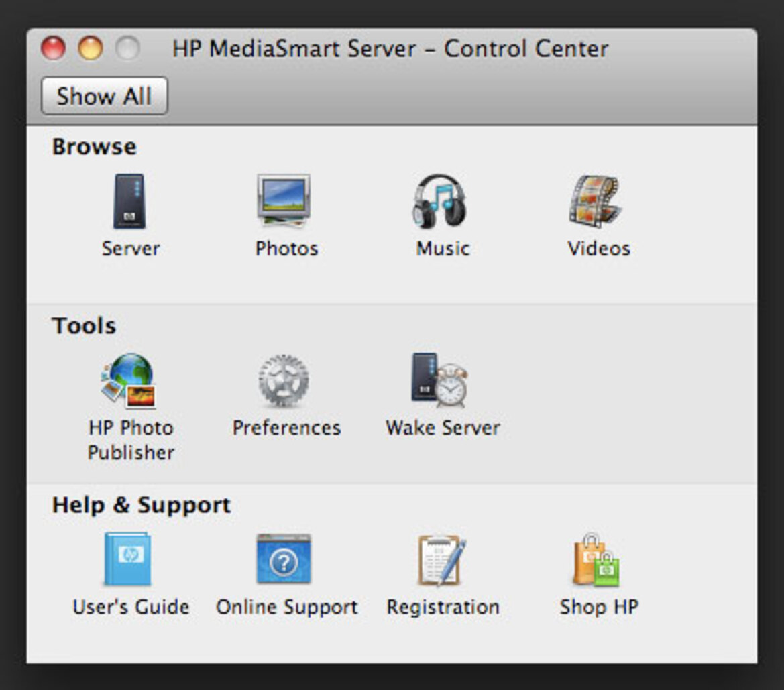Open the Online Support question mark icon

[284, 559]
